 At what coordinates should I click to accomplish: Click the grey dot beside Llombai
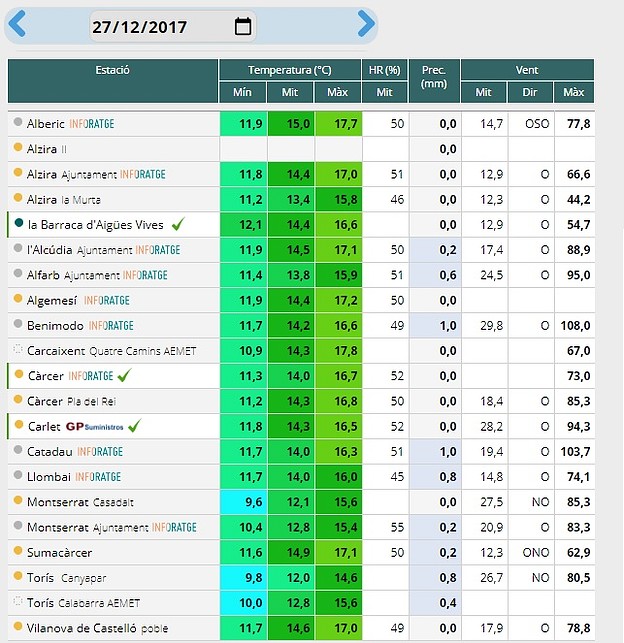click(x=18, y=475)
